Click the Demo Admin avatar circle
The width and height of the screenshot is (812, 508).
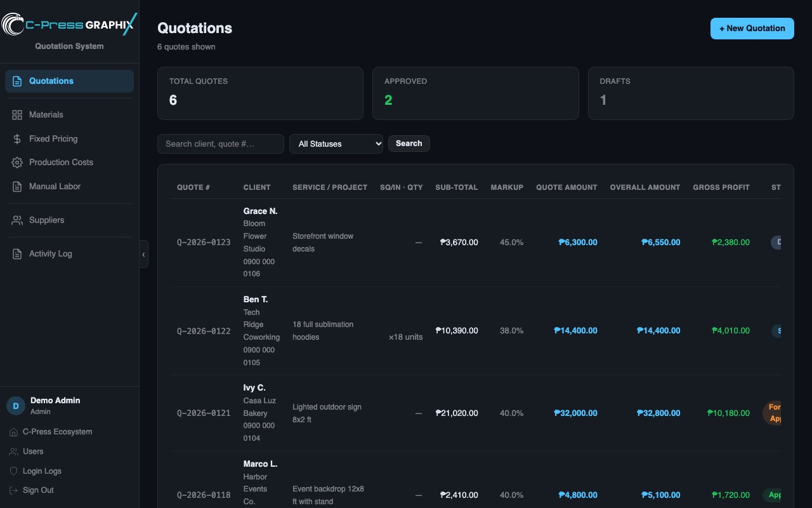click(16, 406)
